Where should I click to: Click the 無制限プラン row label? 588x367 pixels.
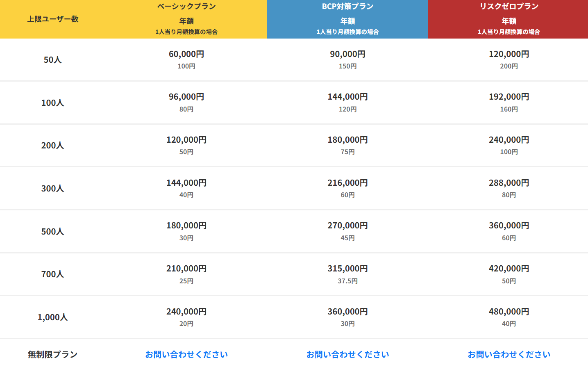53,354
